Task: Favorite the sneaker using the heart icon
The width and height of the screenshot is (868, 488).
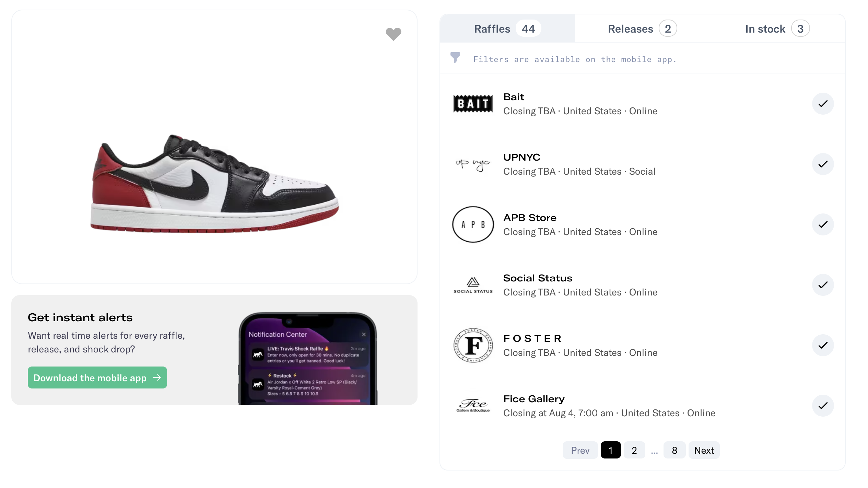Action: pos(393,34)
